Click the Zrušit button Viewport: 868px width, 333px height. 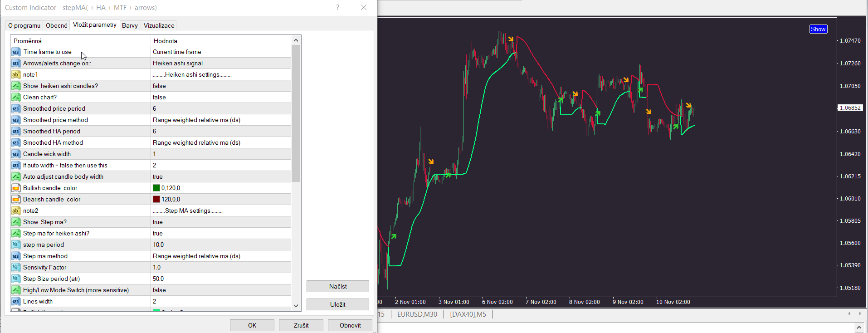click(x=301, y=325)
